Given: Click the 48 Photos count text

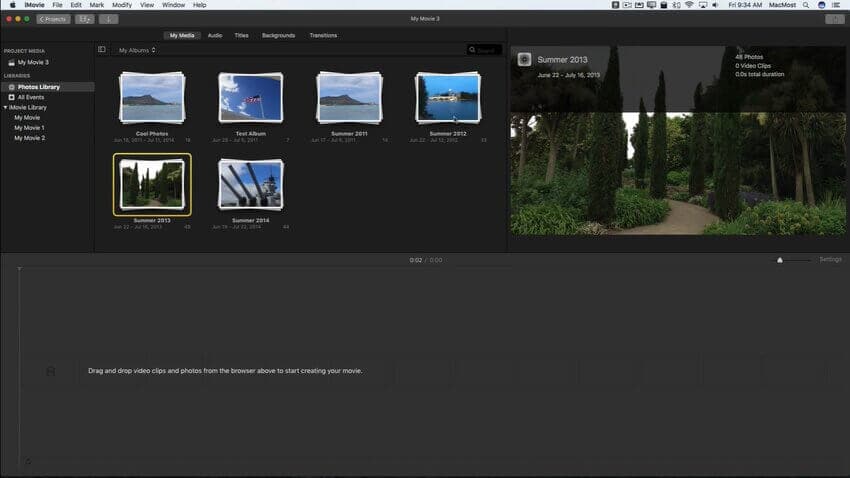Looking at the screenshot, I should pos(749,57).
